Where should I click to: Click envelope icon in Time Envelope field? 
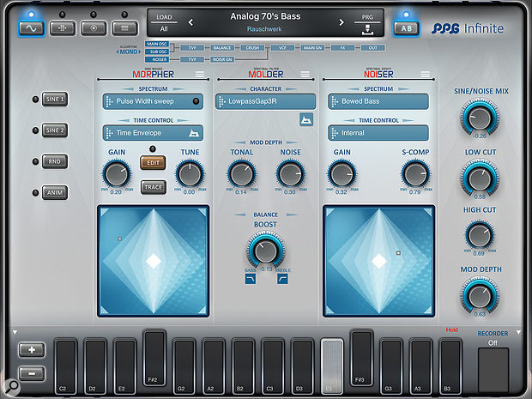click(194, 133)
